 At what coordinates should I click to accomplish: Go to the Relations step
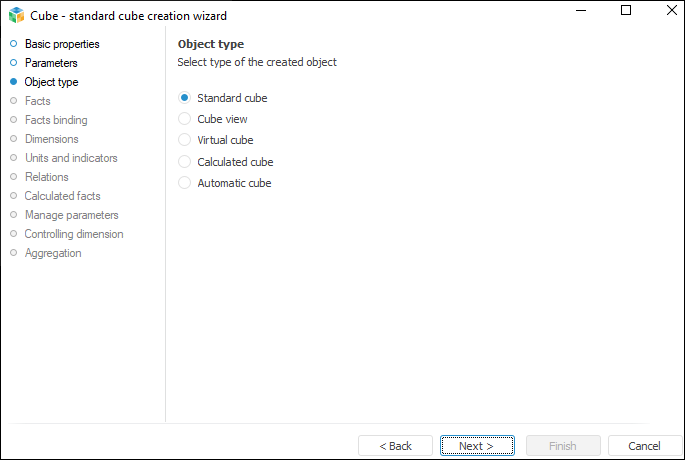point(46,177)
